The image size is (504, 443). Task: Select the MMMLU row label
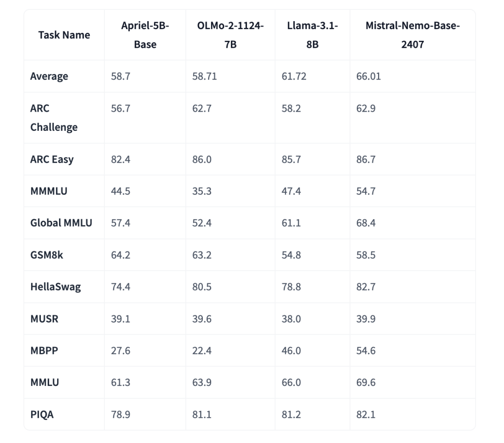tap(49, 191)
